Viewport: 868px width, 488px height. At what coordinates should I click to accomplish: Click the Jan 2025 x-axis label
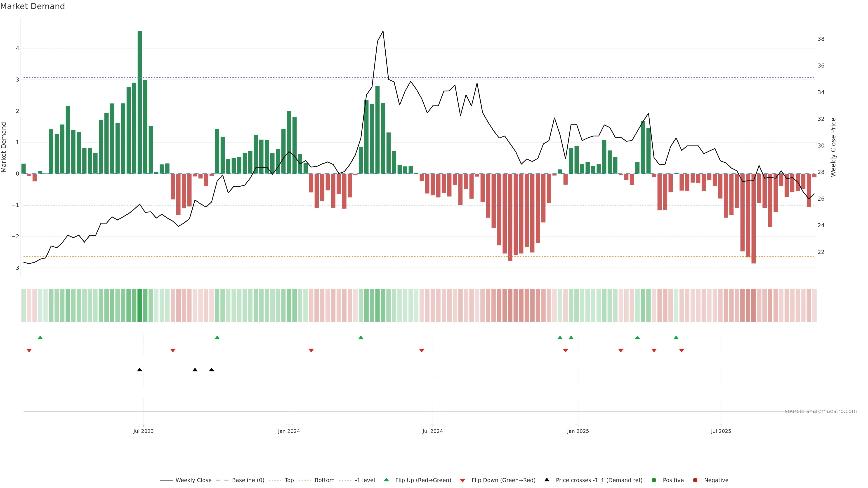(578, 431)
